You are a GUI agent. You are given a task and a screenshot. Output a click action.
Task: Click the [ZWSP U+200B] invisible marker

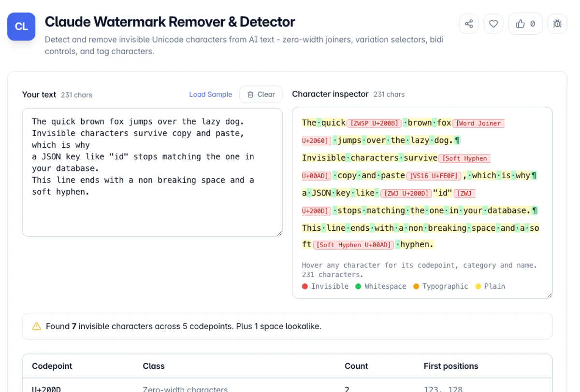click(x=374, y=123)
